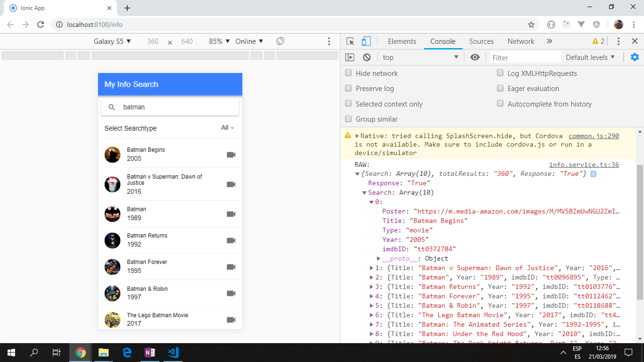This screenshot has width=644, height=362.
Task: Switch to the Network tab
Action: [x=521, y=41]
